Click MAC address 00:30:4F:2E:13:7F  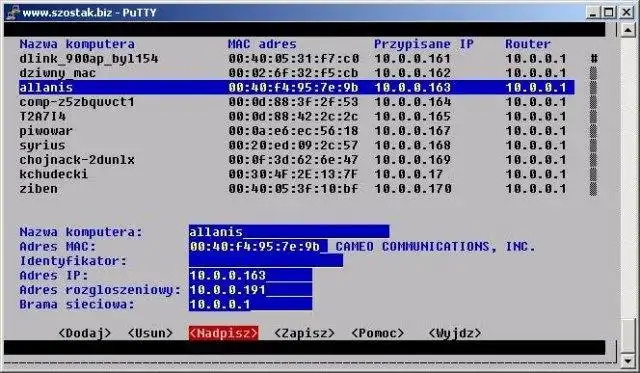(293, 174)
